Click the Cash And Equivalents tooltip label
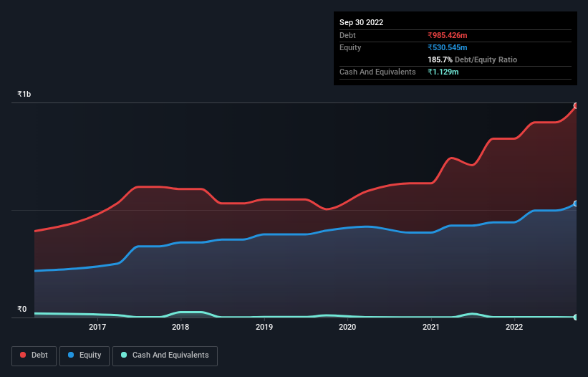Image resolution: width=588 pixels, height=377 pixels. (377, 72)
